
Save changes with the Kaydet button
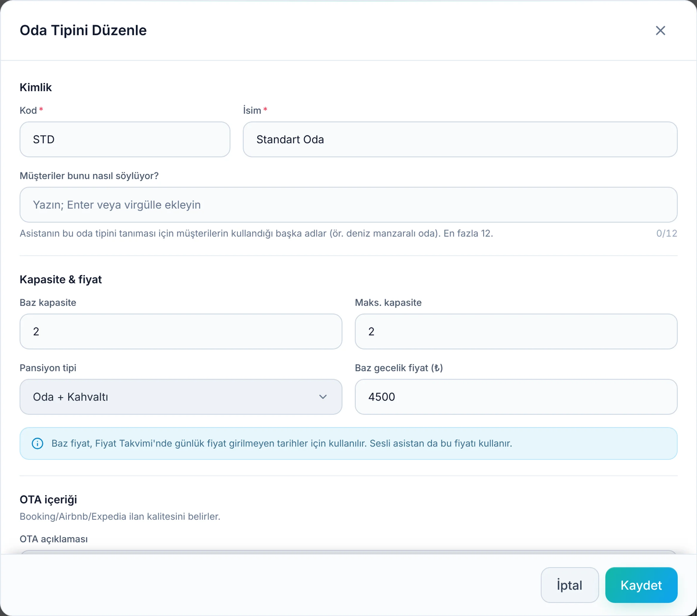641,585
